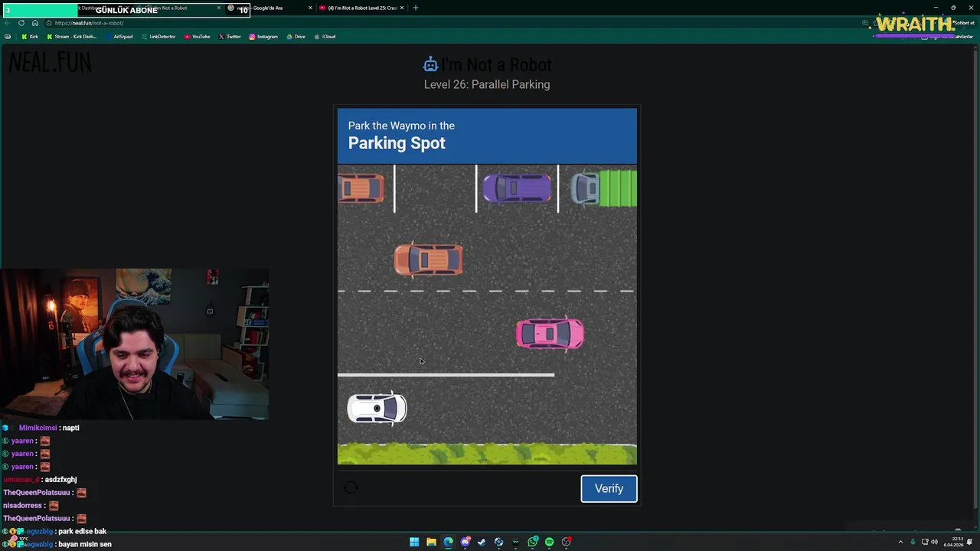Click the purple parked car
The height and width of the screenshot is (551, 980).
(517, 189)
